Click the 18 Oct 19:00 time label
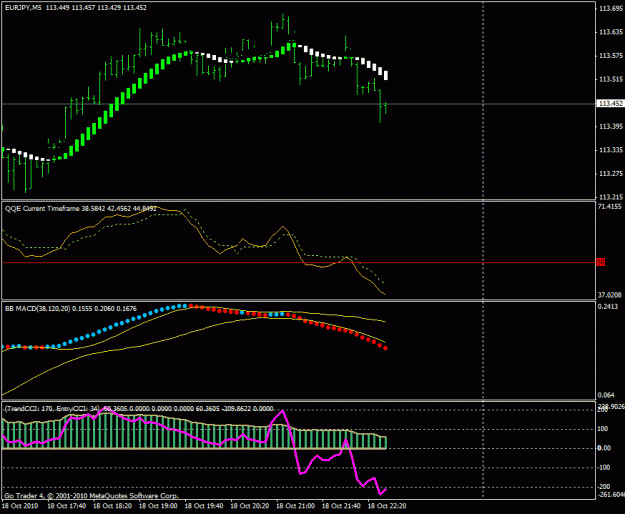 pos(158,506)
